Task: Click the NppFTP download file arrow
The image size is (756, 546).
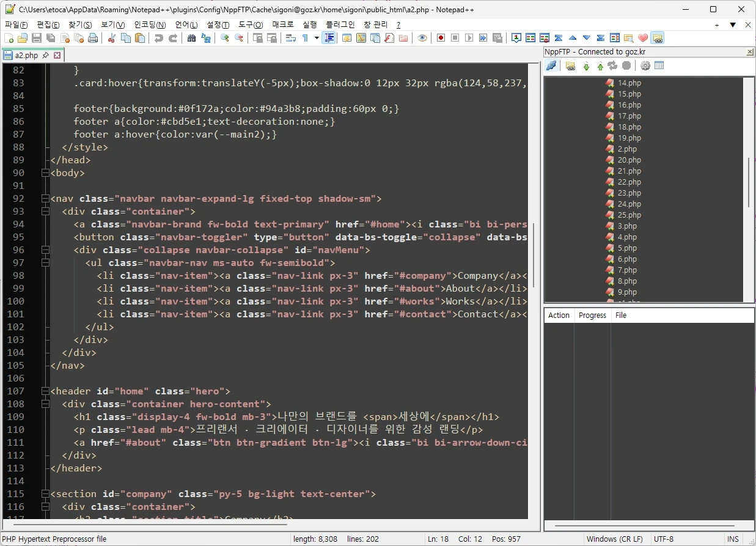Action: (x=586, y=66)
